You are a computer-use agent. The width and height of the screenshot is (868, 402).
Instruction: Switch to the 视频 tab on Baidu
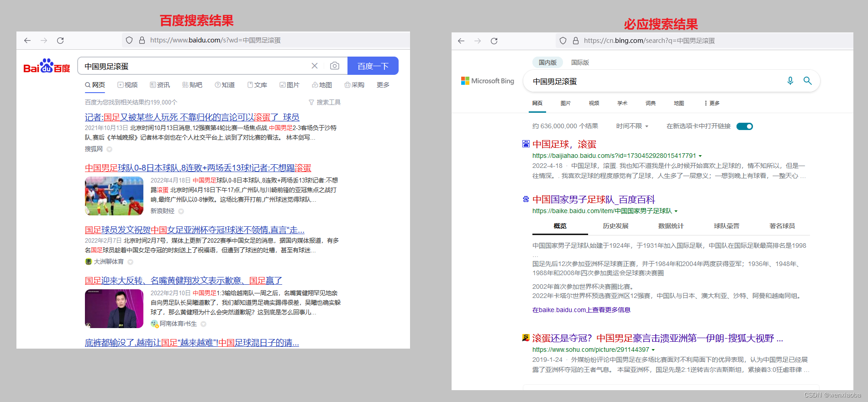point(127,85)
